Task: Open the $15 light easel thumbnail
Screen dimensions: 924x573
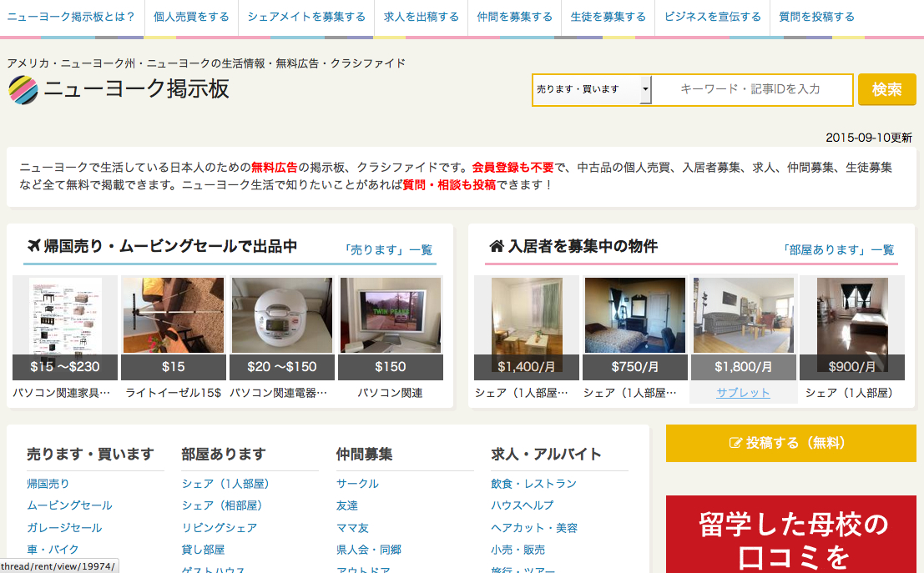Action: tap(174, 328)
